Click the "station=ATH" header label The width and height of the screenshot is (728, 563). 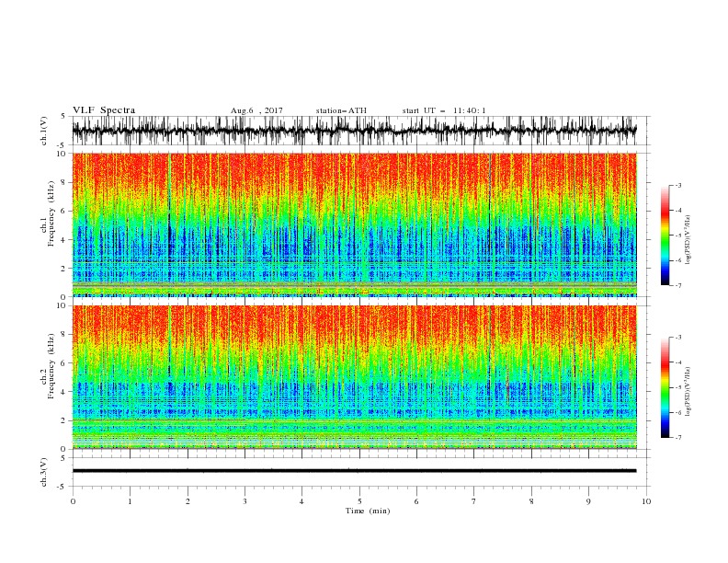[x=341, y=110]
